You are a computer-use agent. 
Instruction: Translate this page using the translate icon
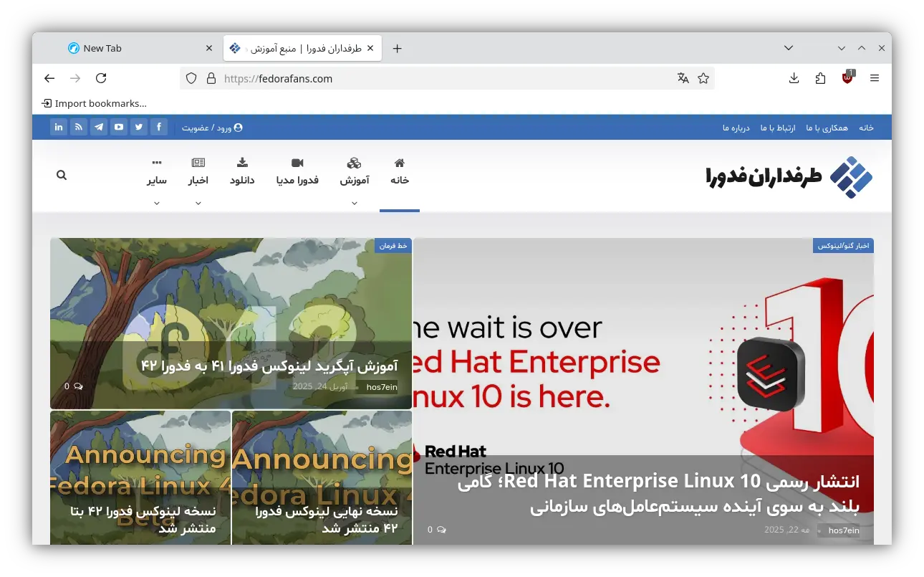pos(683,78)
